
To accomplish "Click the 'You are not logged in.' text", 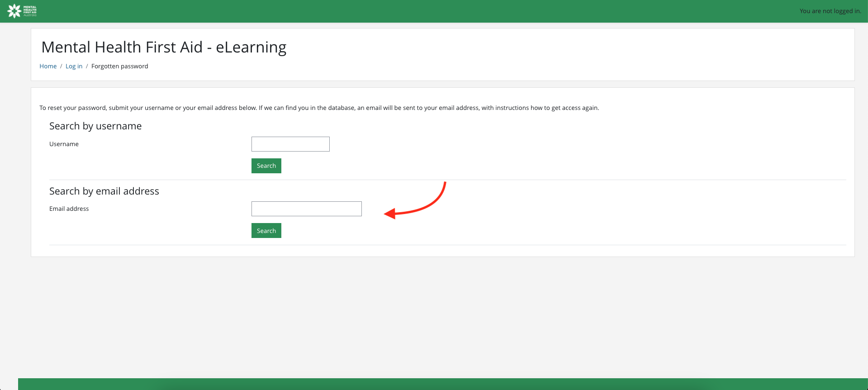I will 830,11.
